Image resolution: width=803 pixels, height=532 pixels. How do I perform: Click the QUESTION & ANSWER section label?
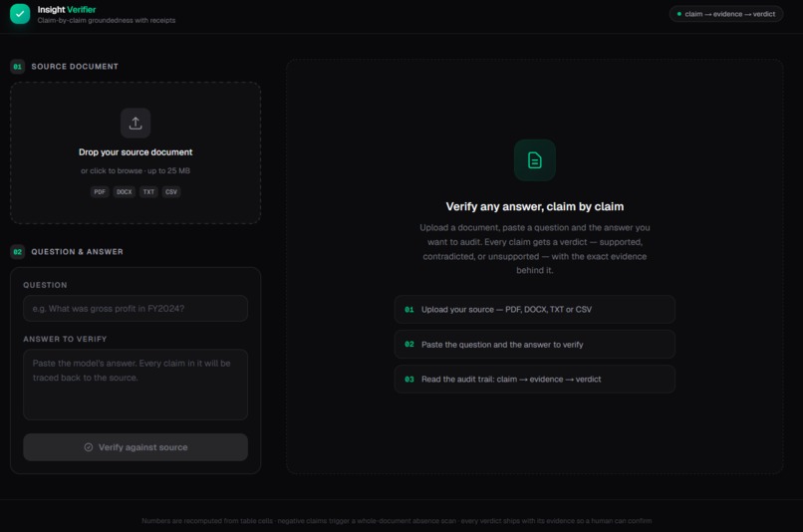(x=78, y=252)
